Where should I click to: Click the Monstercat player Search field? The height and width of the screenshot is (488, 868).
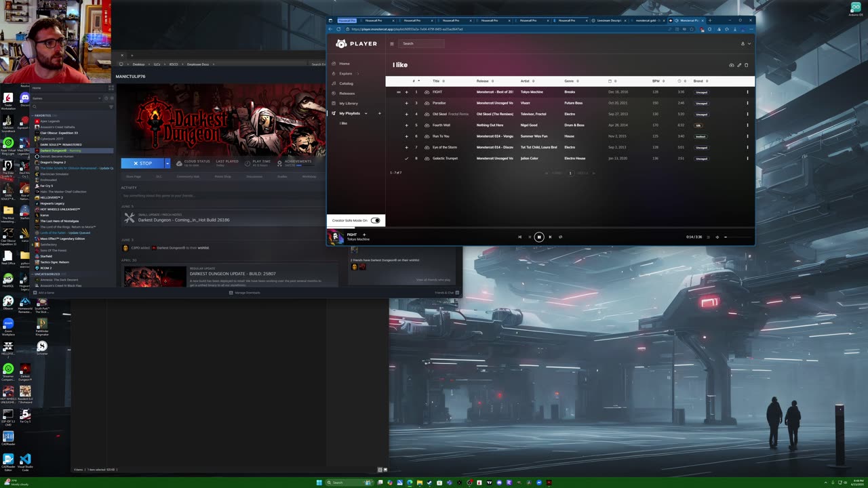tap(422, 43)
